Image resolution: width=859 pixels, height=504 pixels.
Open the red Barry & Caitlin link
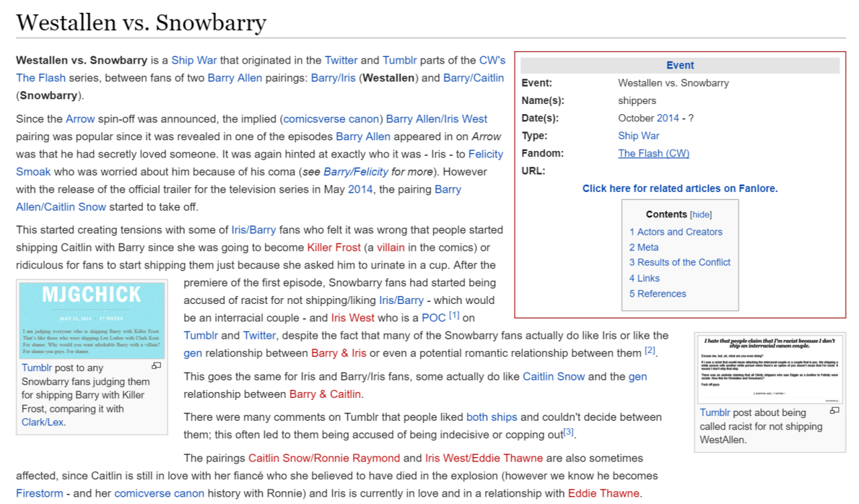coord(325,394)
